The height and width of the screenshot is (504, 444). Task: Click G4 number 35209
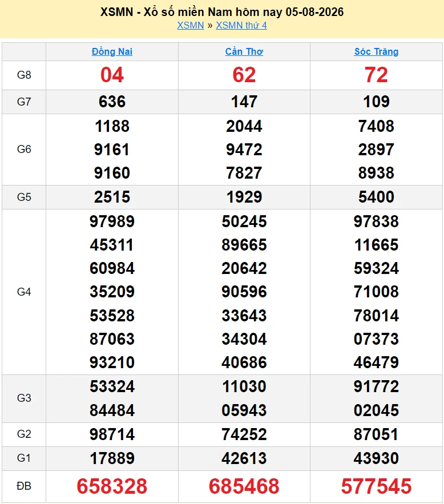point(112,292)
